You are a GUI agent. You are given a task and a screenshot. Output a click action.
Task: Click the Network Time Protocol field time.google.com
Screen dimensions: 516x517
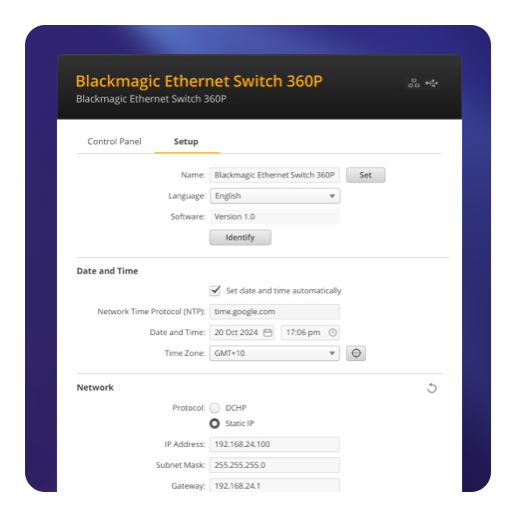(x=275, y=312)
